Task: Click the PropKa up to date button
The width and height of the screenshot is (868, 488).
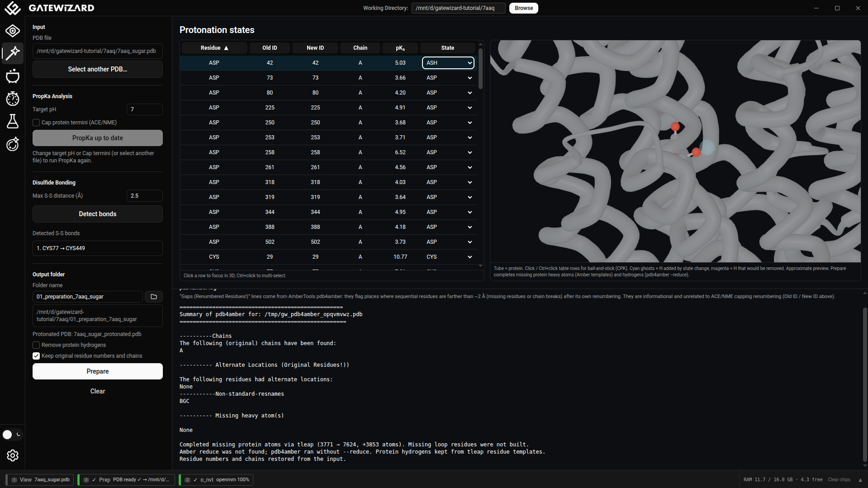Action: point(98,138)
